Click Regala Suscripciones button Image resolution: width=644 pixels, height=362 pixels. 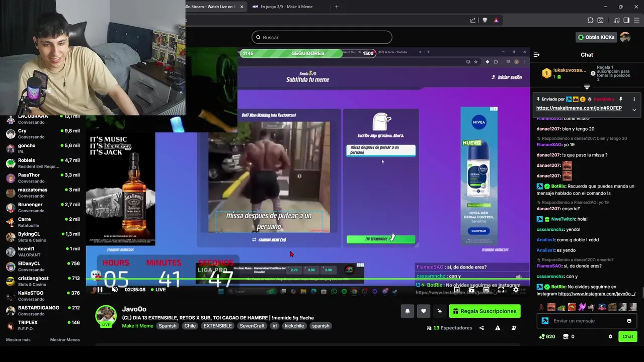coord(485,311)
